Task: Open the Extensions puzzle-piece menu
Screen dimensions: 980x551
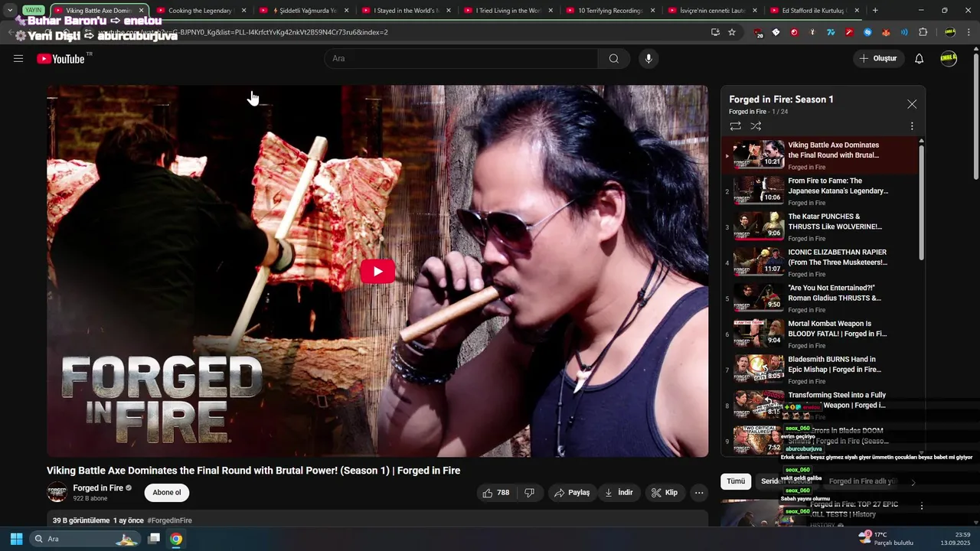Action: tap(923, 32)
